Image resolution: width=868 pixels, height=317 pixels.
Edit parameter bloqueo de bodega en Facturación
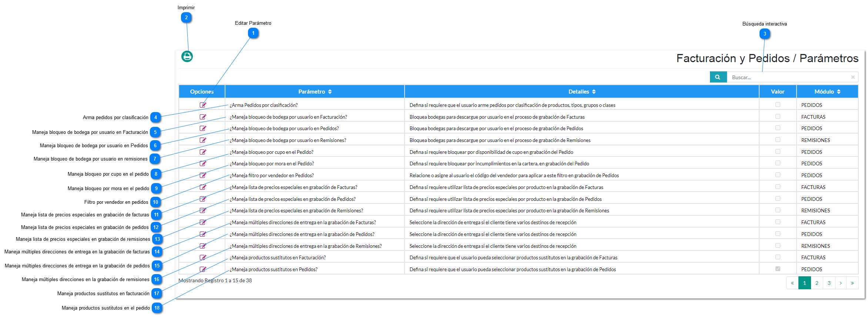pyautogui.click(x=203, y=117)
